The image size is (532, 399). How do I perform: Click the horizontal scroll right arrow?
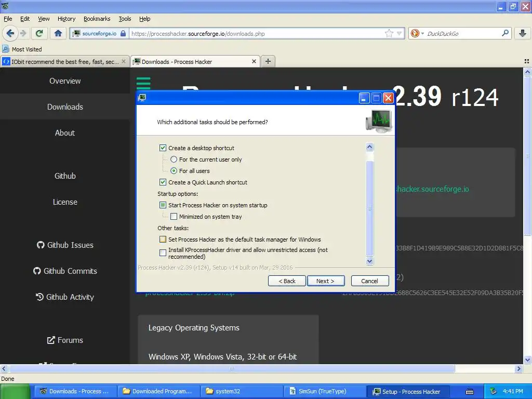click(518, 368)
